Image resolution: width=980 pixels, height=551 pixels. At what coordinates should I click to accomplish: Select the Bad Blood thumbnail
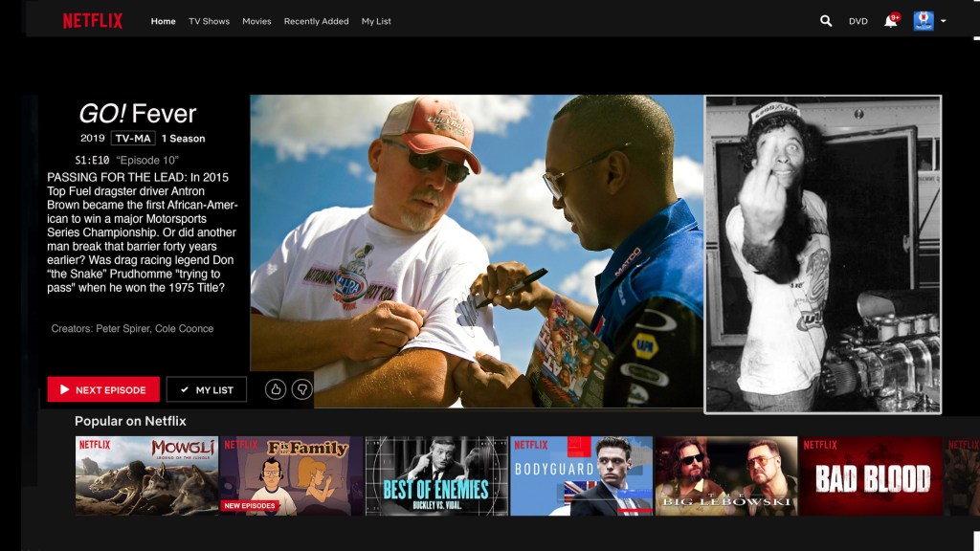tap(871, 476)
